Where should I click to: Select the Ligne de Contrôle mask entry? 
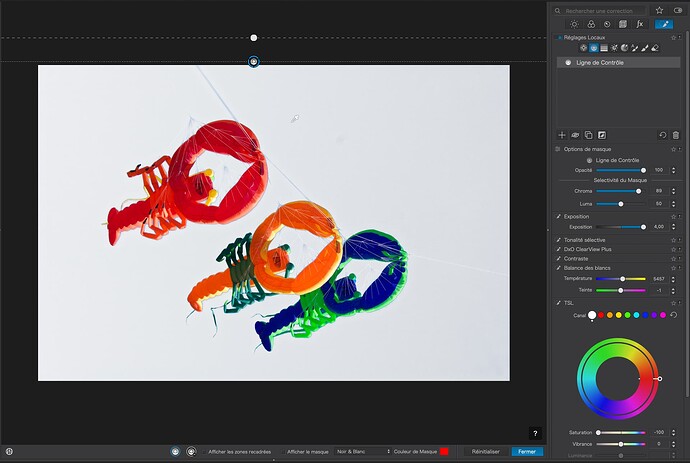619,62
